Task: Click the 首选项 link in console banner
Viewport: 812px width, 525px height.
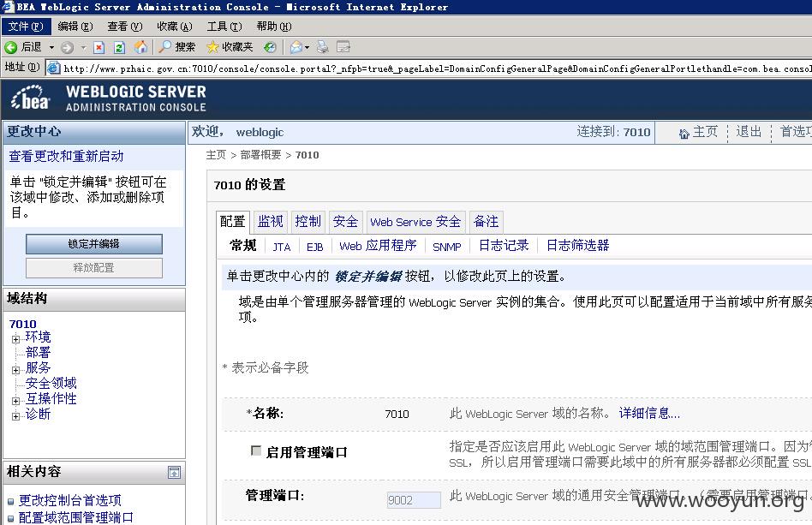Action: pos(796,132)
